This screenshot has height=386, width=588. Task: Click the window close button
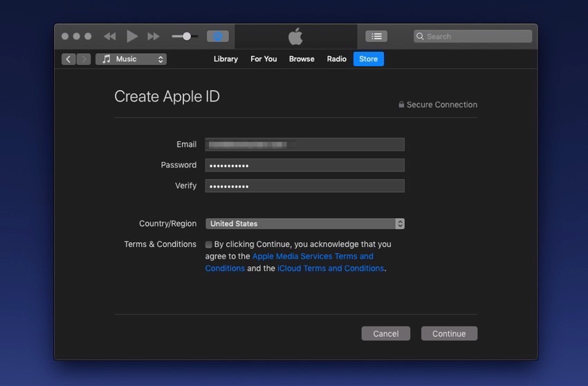pyautogui.click(x=65, y=37)
